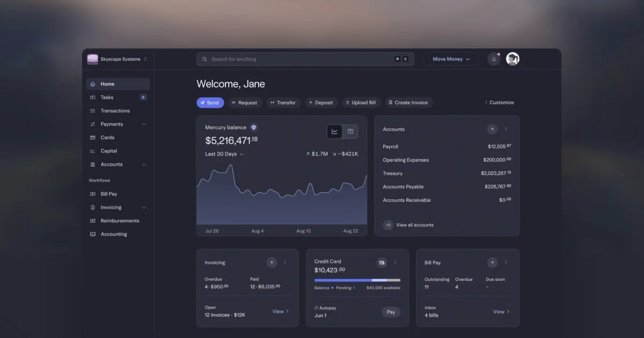Click the magnifying glass search icon

tap(204, 59)
